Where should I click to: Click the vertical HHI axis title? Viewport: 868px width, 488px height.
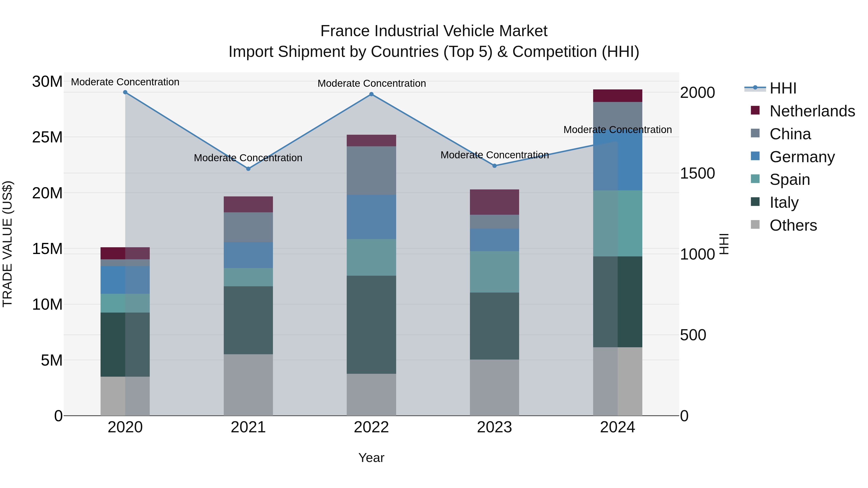724,244
